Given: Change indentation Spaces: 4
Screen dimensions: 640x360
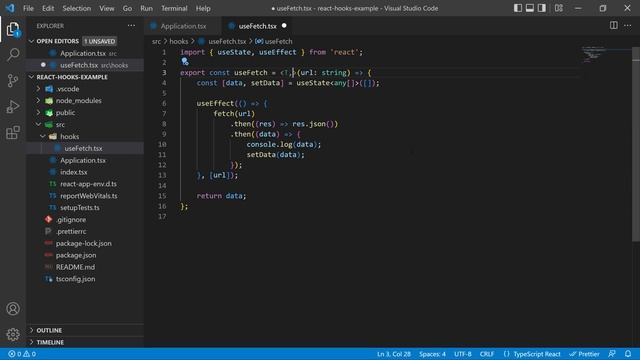Looking at the screenshot, I should pyautogui.click(x=432, y=354).
